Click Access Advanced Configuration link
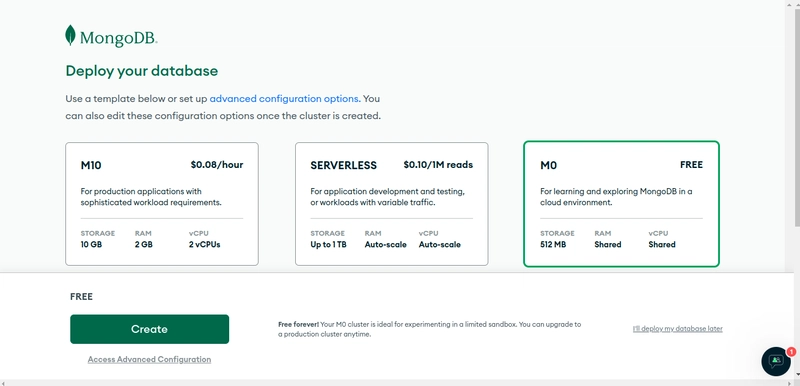Viewport: 800px width, 386px height. pos(149,359)
